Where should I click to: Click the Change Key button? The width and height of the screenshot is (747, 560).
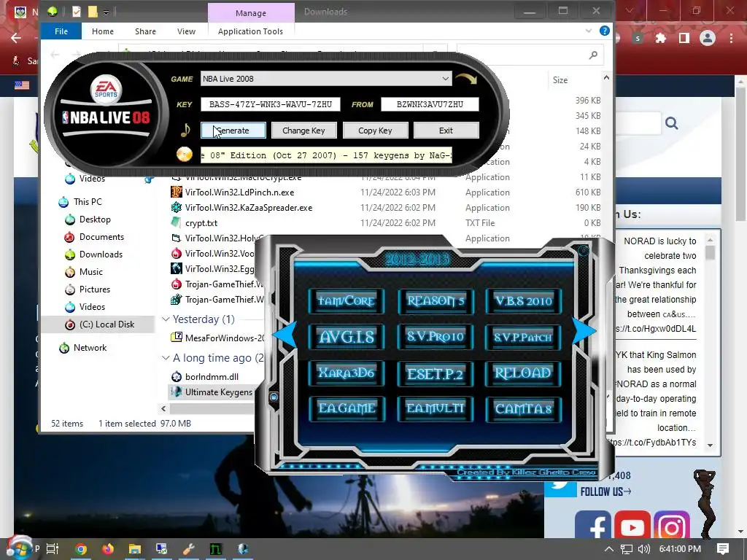303,131
